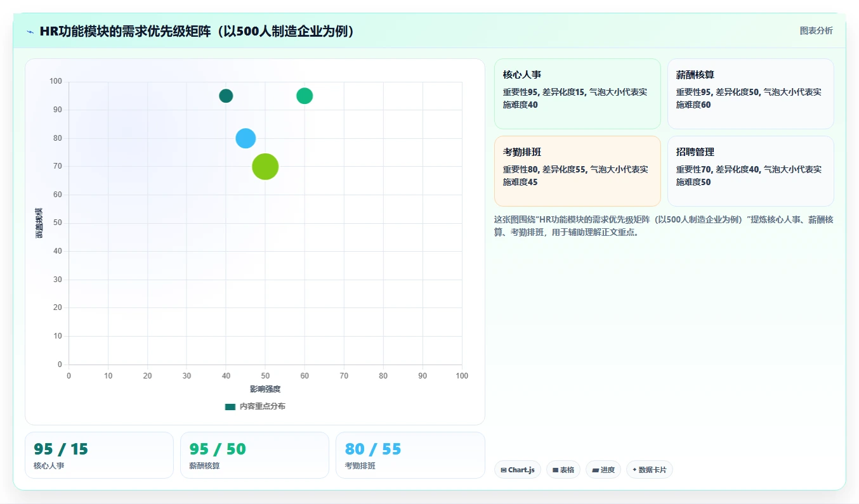Click the 100 label on the y-axis
Viewport: 859px width, 504px height.
56,81
